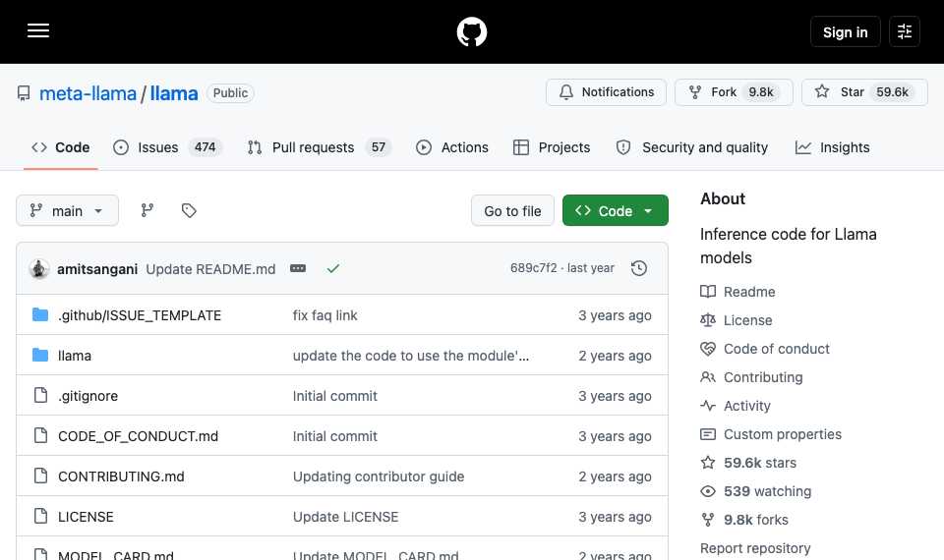Open the 'fix faq link' commit message
The image size is (944, 560).
[325, 315]
